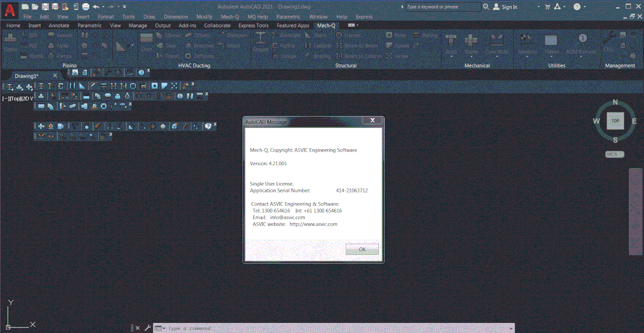This screenshot has height=333, width=644.
Task: Switch to the Annotate ribbon tab
Action: point(59,25)
